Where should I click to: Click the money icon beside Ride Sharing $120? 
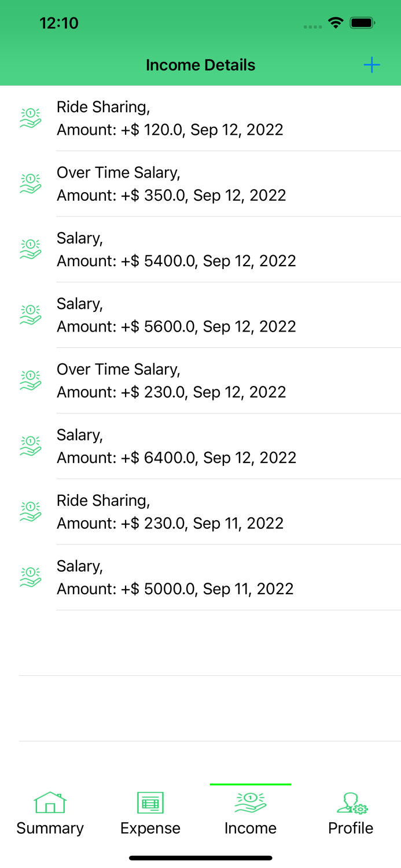(30, 117)
